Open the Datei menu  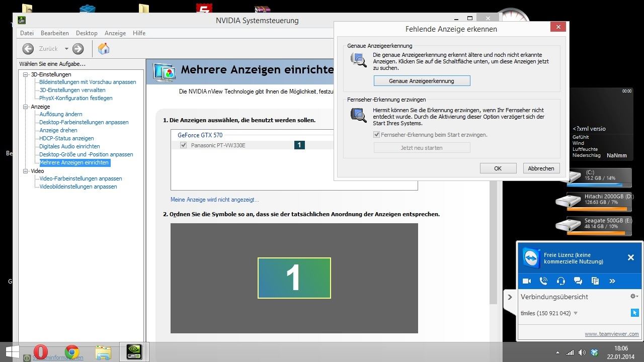(27, 33)
